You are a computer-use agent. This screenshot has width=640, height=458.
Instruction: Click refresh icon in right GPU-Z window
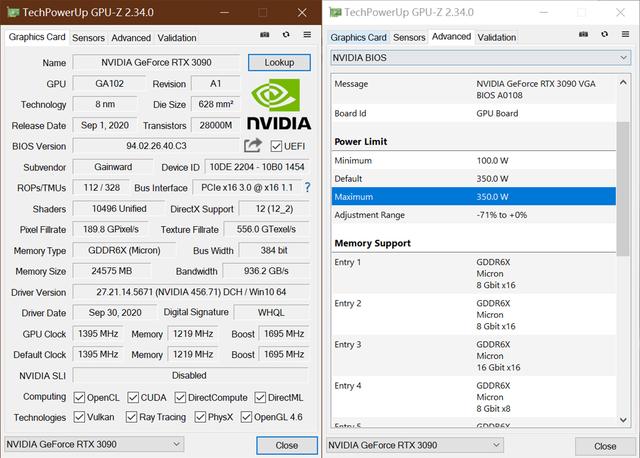coord(604,34)
